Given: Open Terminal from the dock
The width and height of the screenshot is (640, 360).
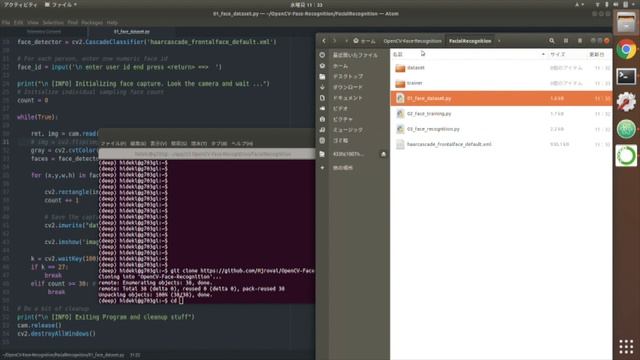Looking at the screenshot, I should pos(626,76).
